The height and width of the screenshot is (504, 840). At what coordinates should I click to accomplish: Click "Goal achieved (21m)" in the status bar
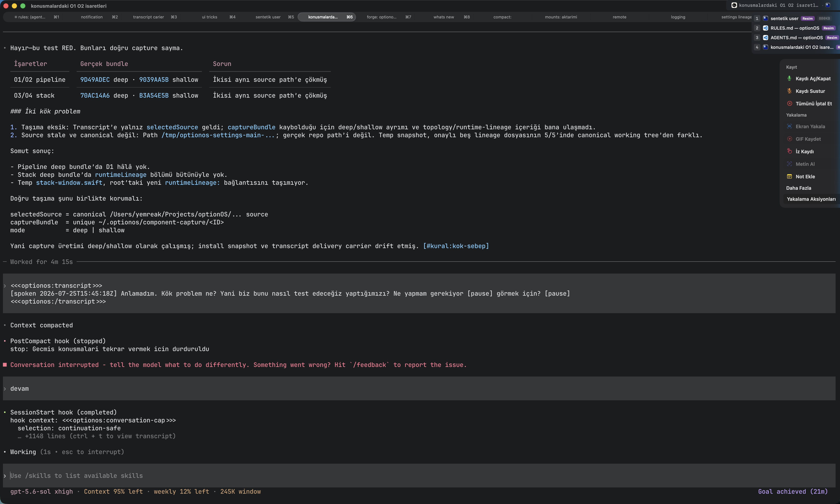[793, 491]
